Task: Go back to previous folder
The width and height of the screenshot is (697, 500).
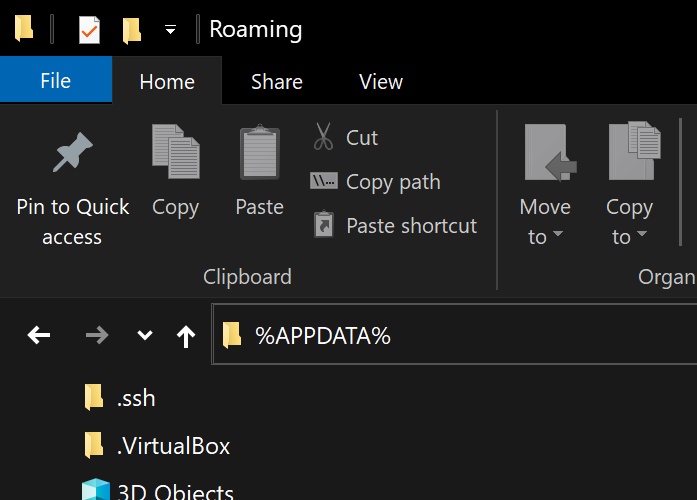Action: click(39, 335)
